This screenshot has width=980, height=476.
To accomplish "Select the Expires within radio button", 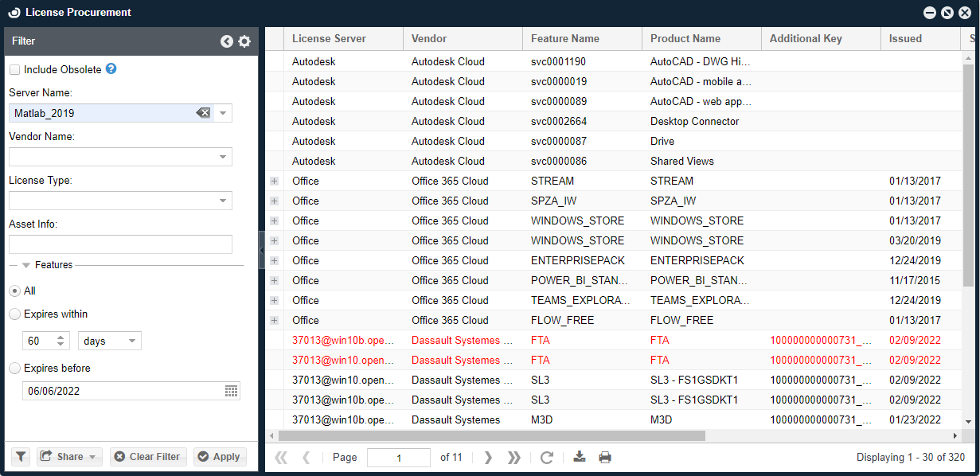I will tap(15, 314).
